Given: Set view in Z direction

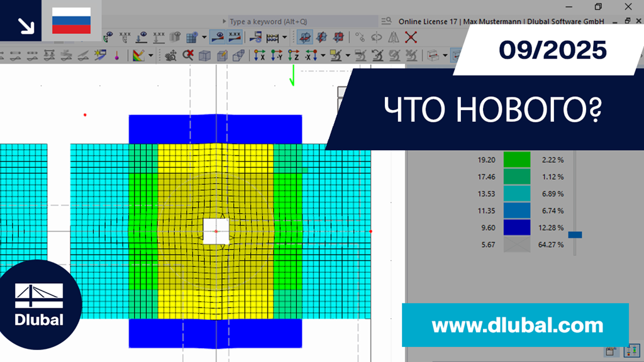Looking at the screenshot, I should click(x=294, y=55).
